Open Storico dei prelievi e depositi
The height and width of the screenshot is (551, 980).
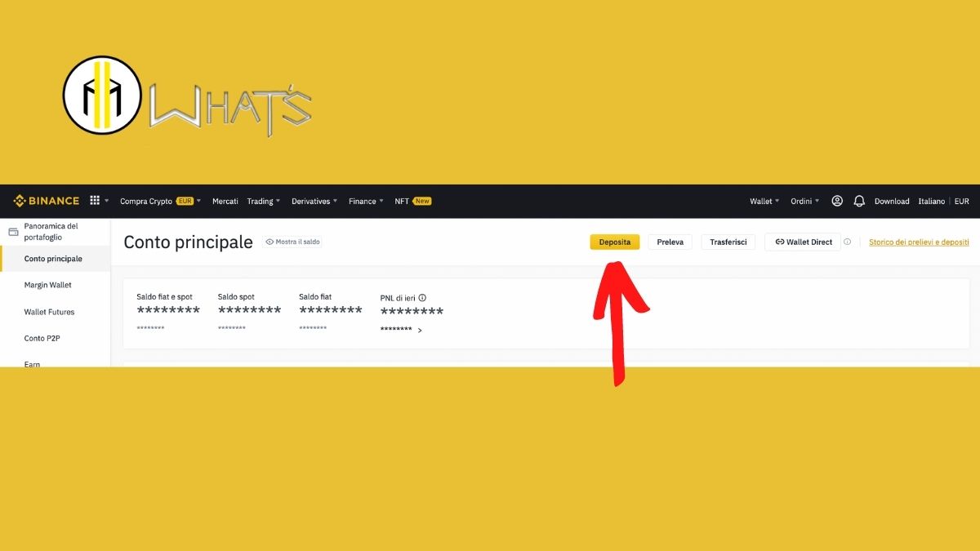pyautogui.click(x=918, y=242)
